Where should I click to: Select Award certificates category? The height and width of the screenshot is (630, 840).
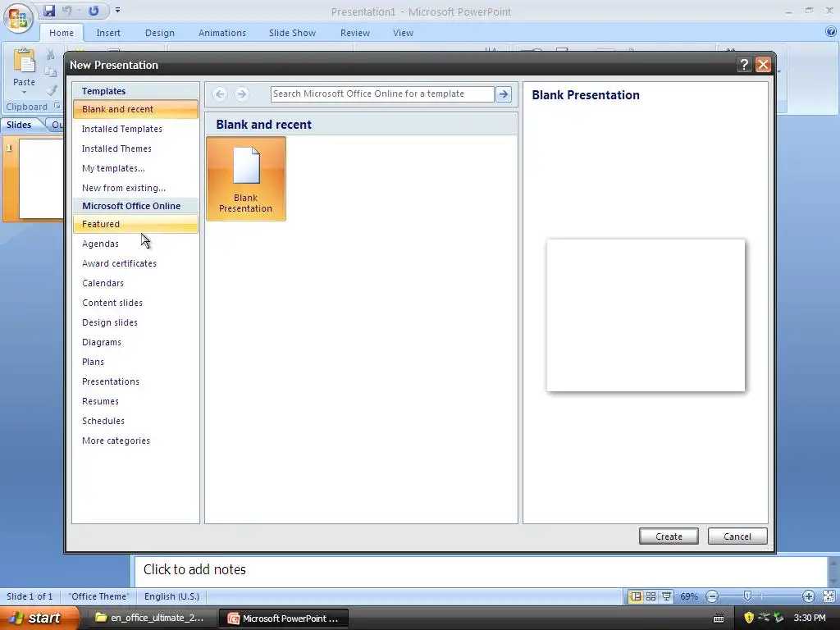135,263
